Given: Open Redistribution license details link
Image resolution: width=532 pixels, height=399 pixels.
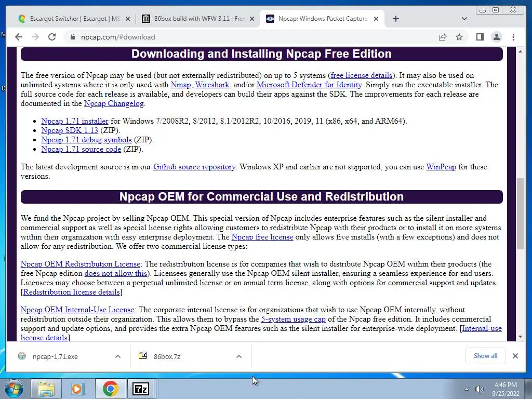Looking at the screenshot, I should pyautogui.click(x=72, y=292).
